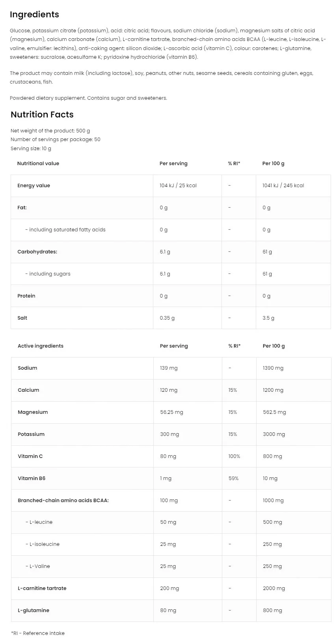Select the L-carnitine tartrate row label

(42, 588)
